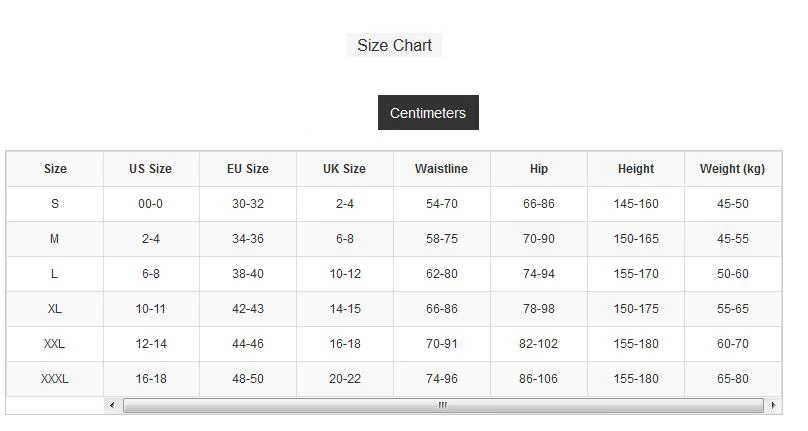
Task: Click the M row waistline value 58-75
Action: [441, 239]
